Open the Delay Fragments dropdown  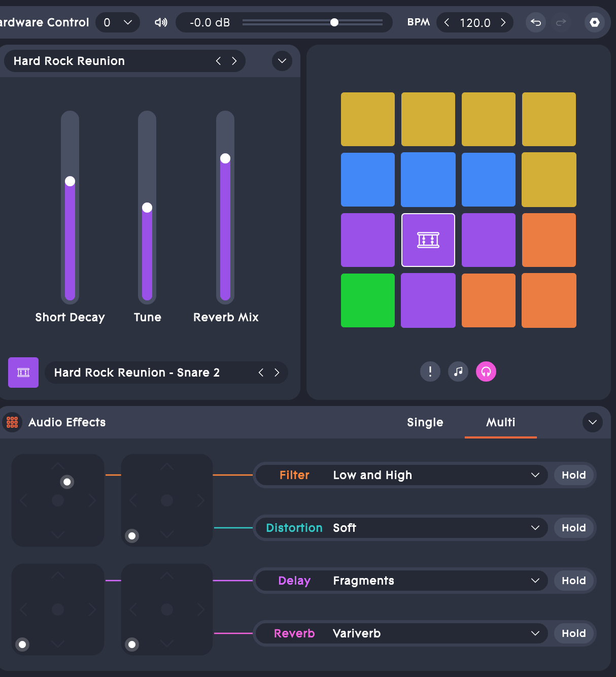535,581
